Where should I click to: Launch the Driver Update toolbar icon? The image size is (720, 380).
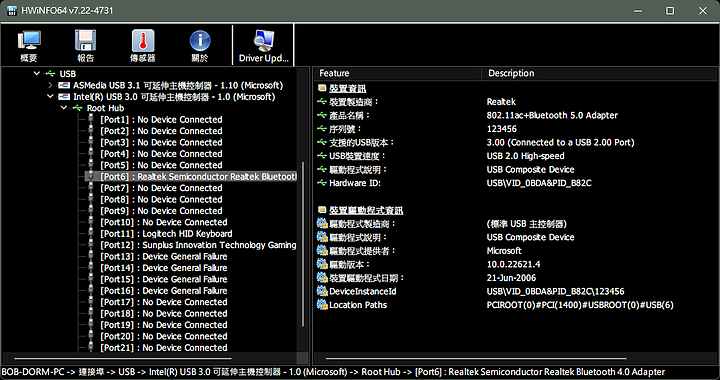coord(264,45)
